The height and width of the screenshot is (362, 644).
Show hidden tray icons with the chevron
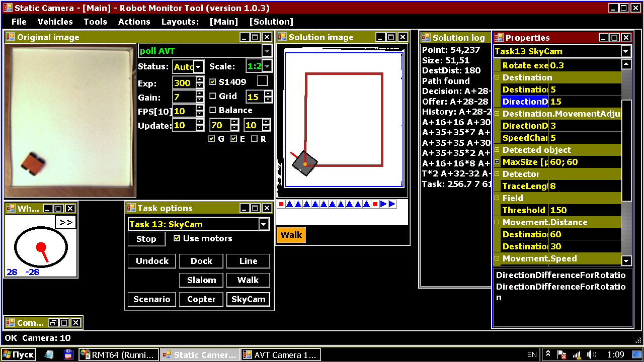click(x=548, y=354)
